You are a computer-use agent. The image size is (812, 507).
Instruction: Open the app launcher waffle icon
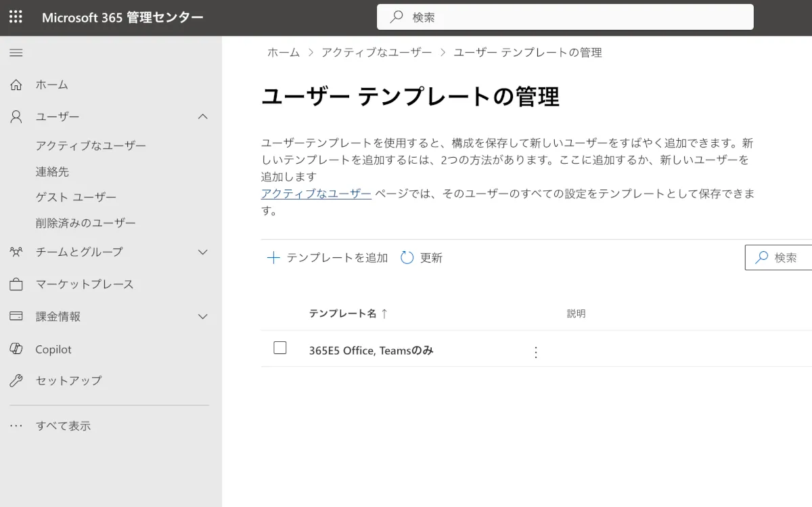click(16, 17)
